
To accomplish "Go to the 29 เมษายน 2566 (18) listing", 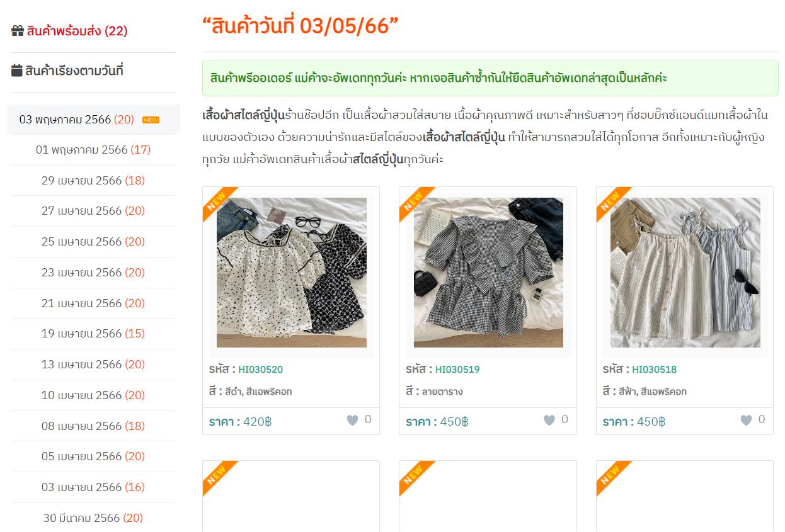I will click(x=93, y=181).
